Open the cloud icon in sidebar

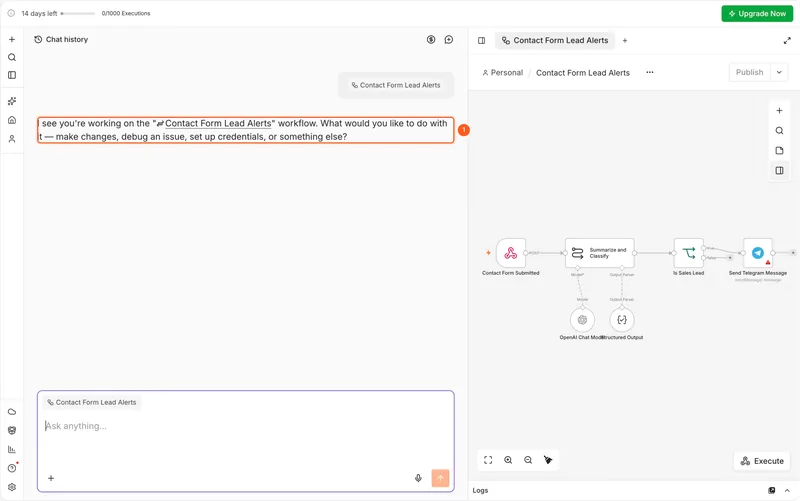point(12,412)
